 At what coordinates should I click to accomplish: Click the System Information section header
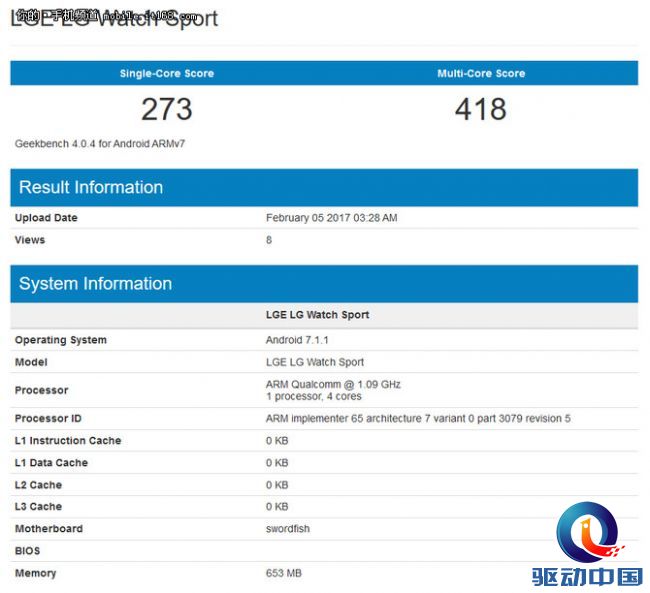point(324,284)
